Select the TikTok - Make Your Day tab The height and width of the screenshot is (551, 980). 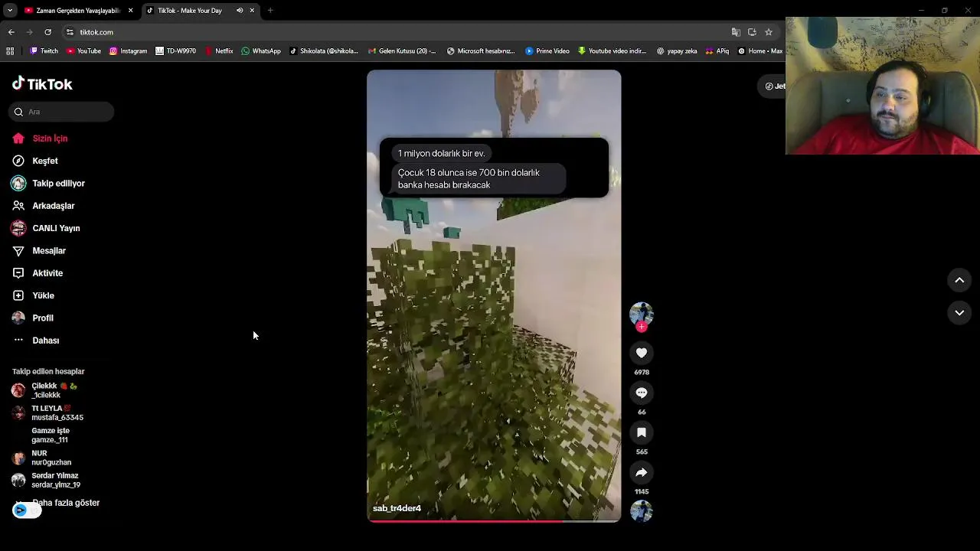point(189,11)
